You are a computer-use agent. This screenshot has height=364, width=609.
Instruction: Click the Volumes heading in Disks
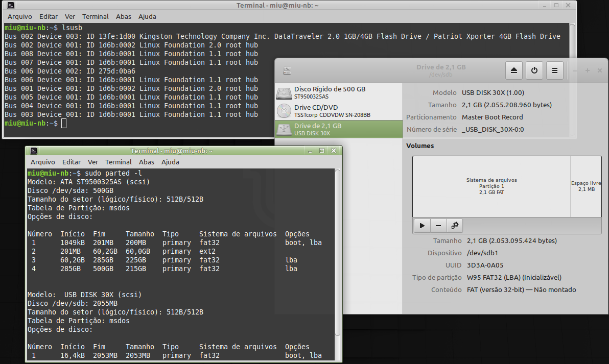pos(420,146)
